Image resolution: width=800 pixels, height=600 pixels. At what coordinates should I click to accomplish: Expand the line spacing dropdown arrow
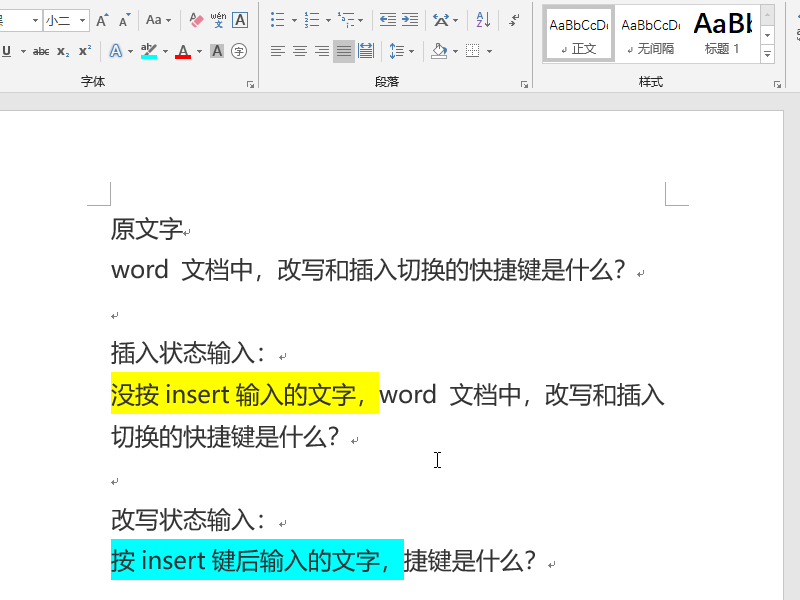411,51
